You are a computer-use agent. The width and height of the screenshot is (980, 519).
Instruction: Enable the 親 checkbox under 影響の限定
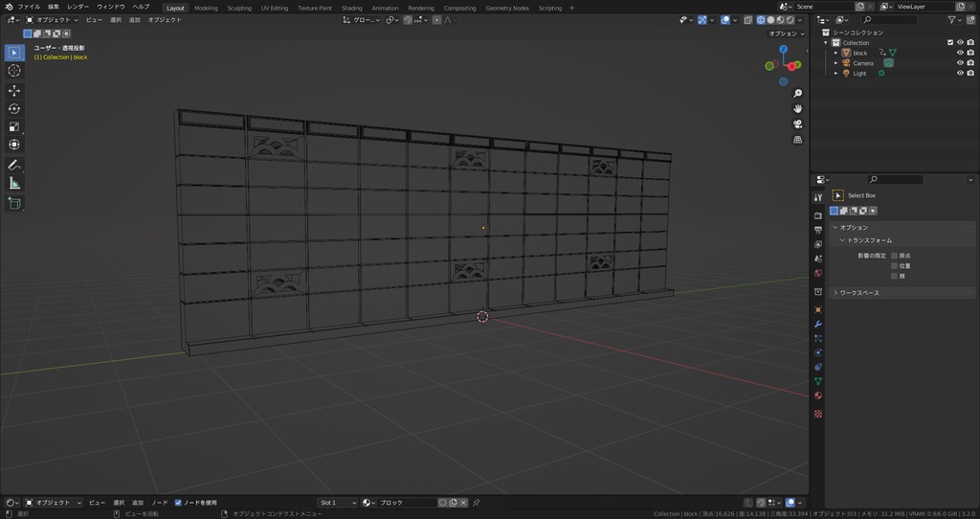pos(895,276)
